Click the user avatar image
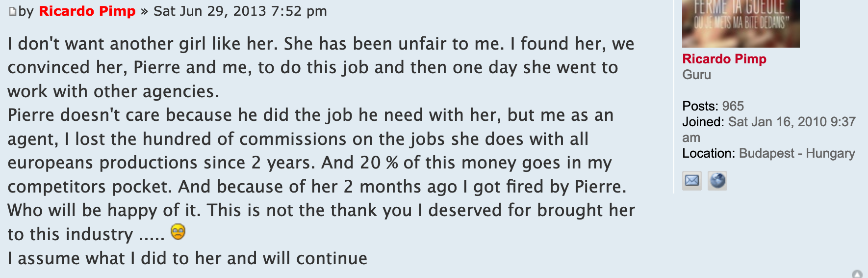Viewport: 868px width, 278px height. (740, 23)
